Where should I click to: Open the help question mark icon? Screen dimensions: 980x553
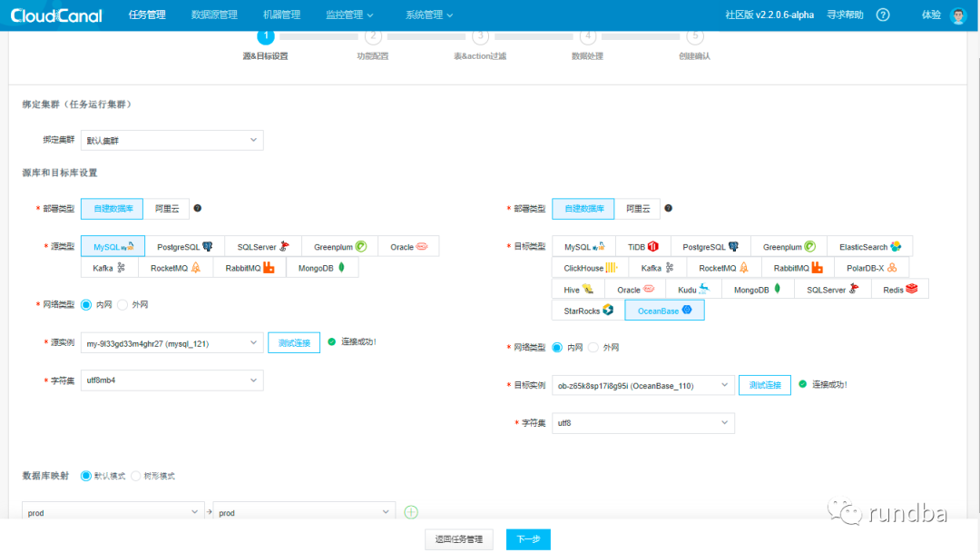coord(883,15)
